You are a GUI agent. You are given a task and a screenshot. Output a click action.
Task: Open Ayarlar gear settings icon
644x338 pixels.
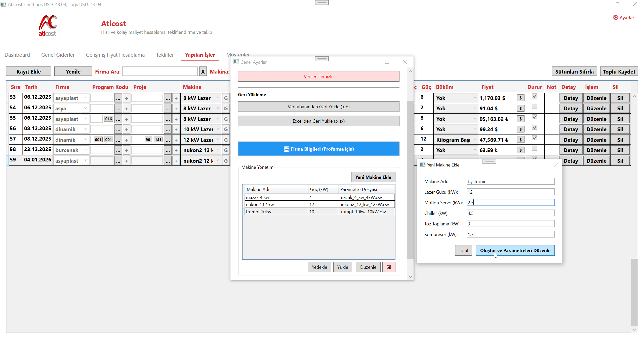click(x=615, y=18)
